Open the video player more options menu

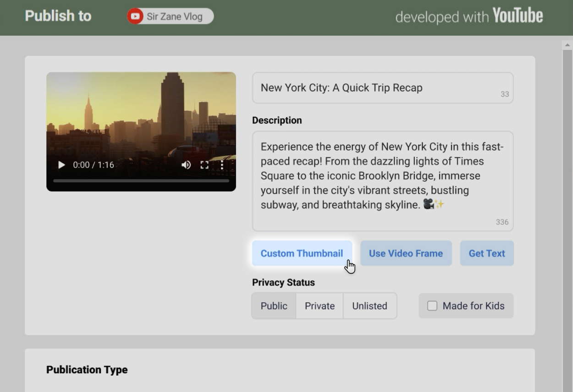coord(222,165)
